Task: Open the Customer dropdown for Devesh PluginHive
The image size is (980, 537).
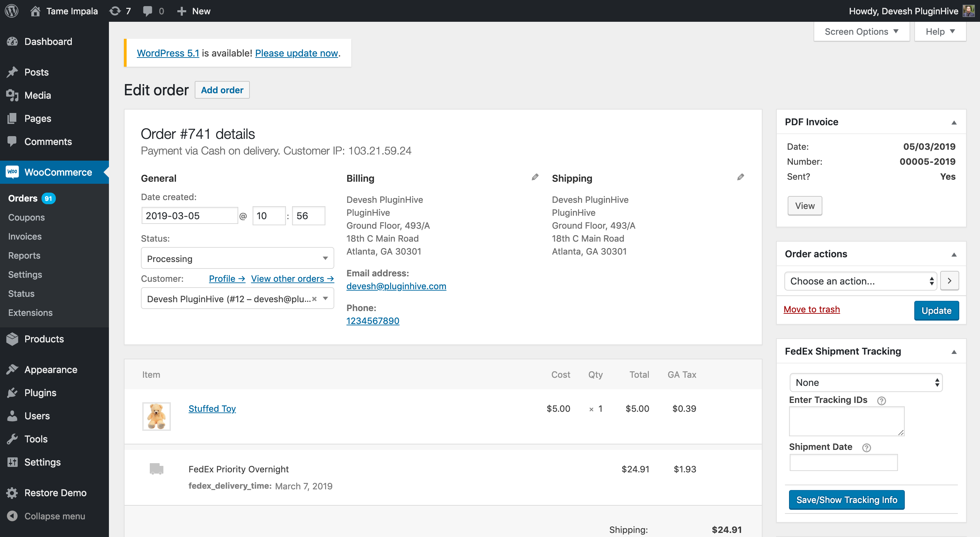Action: (x=237, y=298)
